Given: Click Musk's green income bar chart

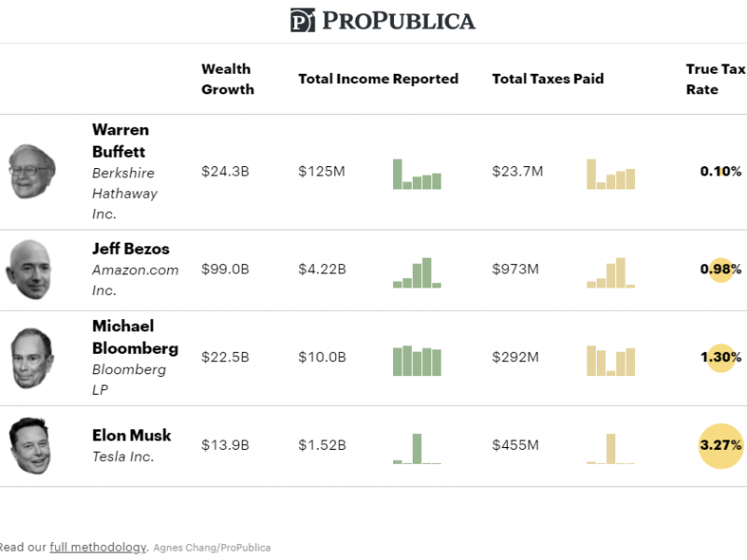Looking at the screenshot, I should (416, 449).
